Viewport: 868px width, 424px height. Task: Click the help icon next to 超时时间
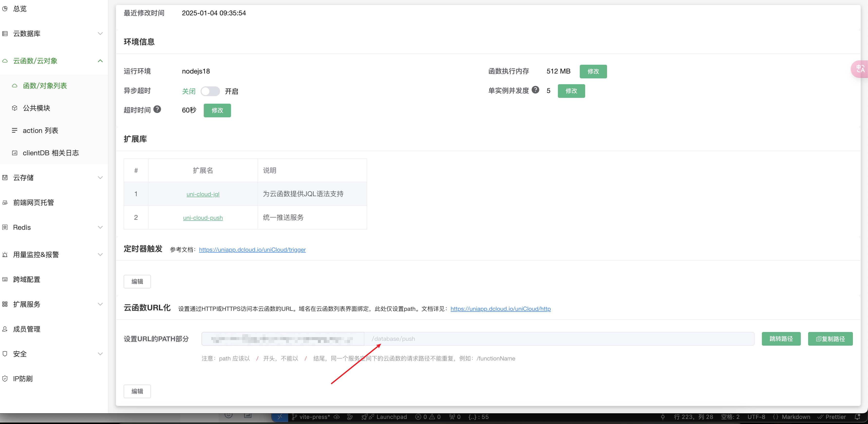(x=157, y=110)
